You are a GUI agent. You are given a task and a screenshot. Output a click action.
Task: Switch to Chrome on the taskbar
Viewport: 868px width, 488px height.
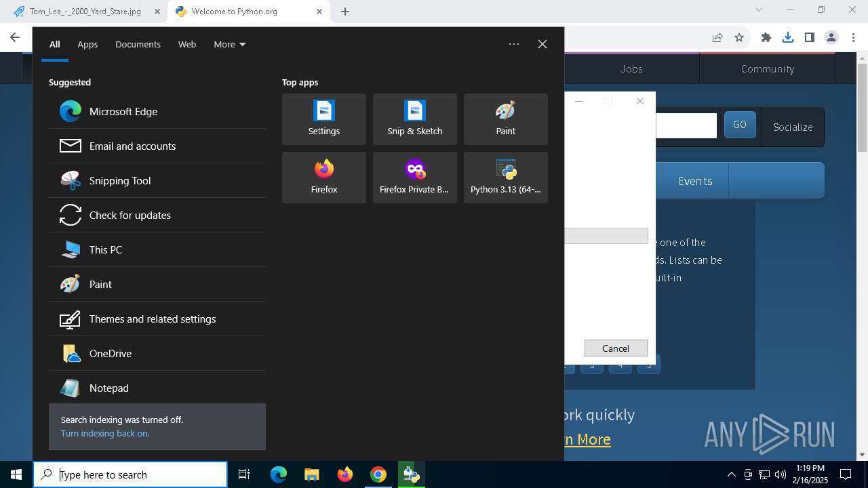(378, 474)
